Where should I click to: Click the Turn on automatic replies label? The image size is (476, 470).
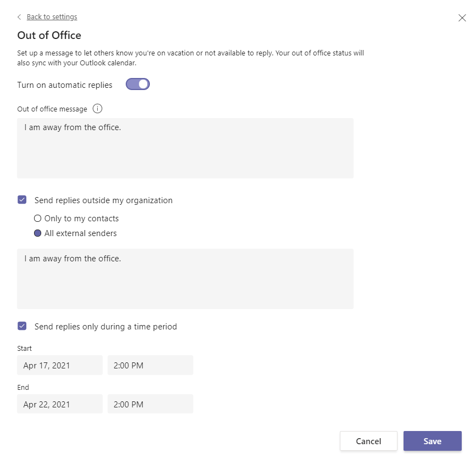pos(65,85)
